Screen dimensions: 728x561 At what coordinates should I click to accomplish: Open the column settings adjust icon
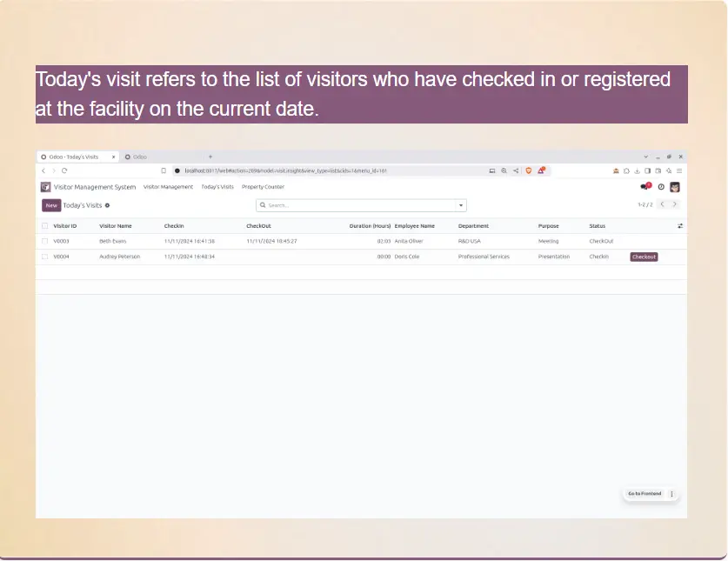[680, 226]
